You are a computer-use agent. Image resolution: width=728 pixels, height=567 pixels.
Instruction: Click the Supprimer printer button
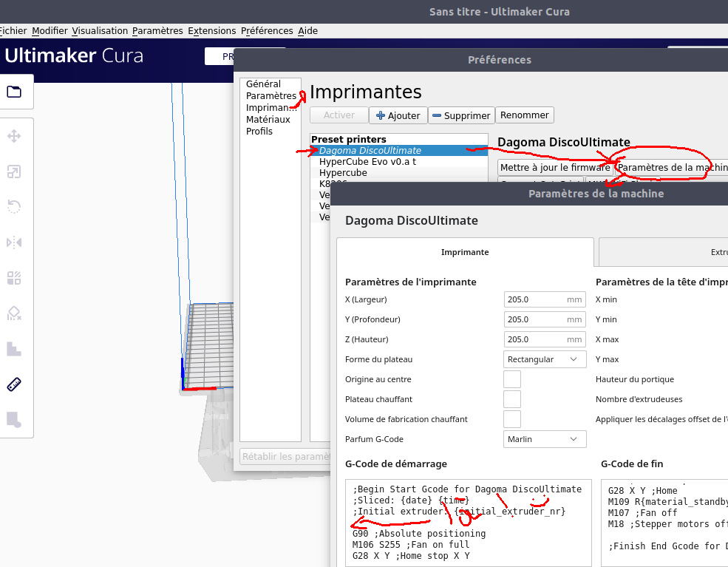pyautogui.click(x=461, y=115)
